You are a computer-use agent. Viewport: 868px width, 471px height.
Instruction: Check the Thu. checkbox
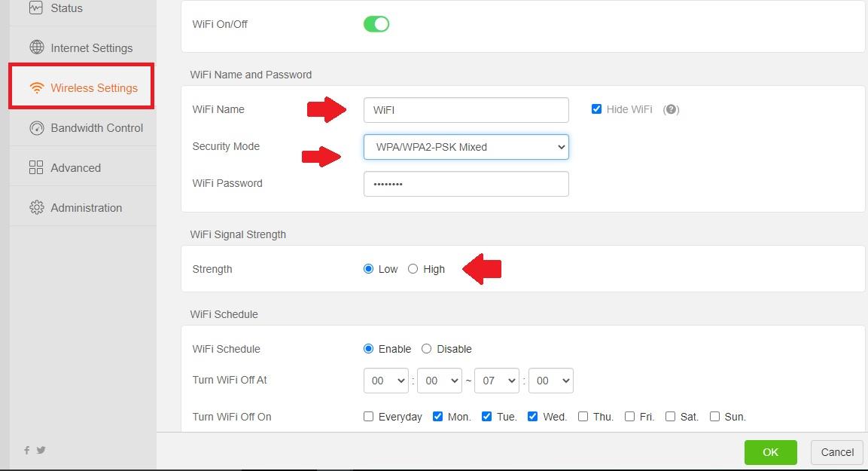point(583,416)
